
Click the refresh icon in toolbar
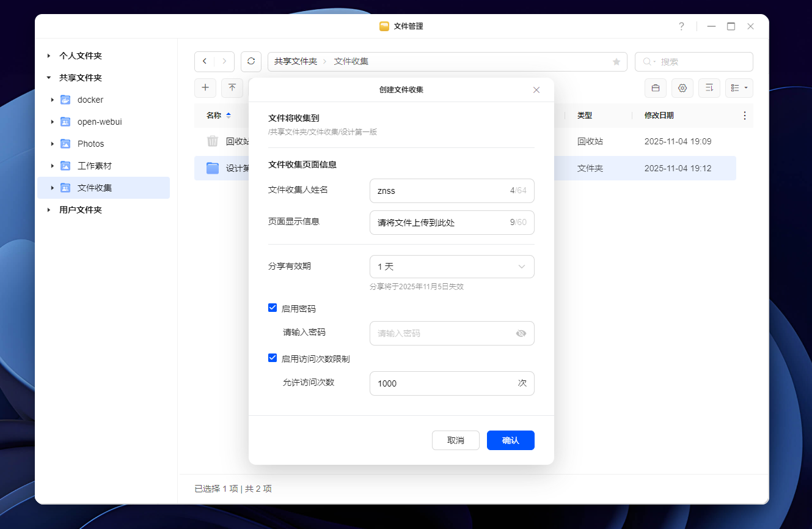pyautogui.click(x=251, y=62)
